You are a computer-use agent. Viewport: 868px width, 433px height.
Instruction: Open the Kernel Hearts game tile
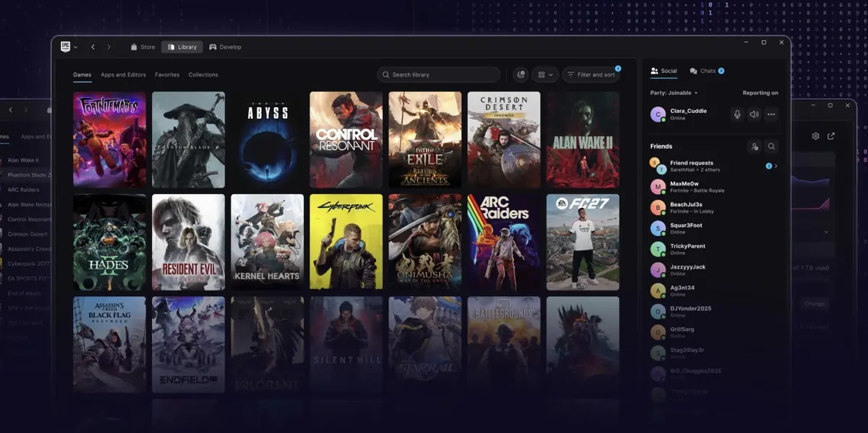click(267, 242)
